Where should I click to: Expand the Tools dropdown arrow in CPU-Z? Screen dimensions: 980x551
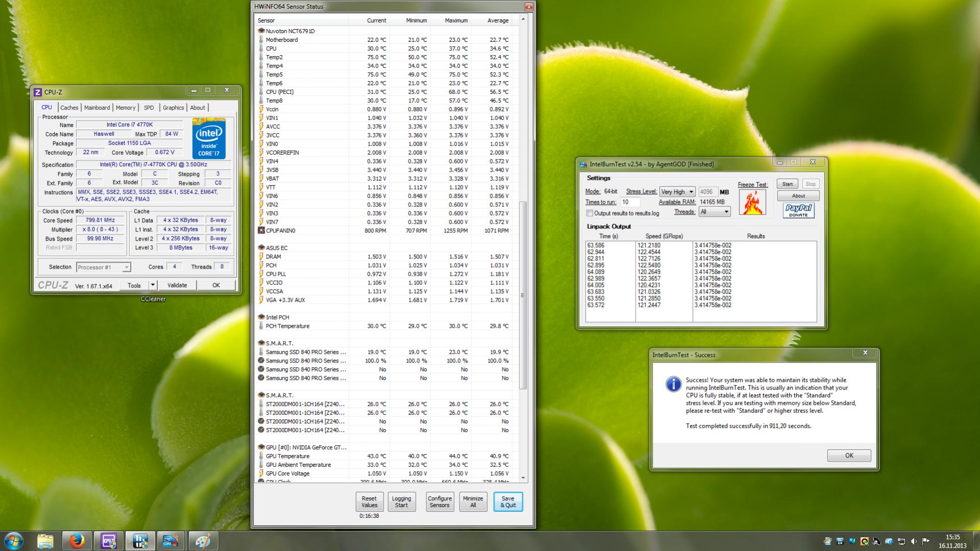pos(152,285)
